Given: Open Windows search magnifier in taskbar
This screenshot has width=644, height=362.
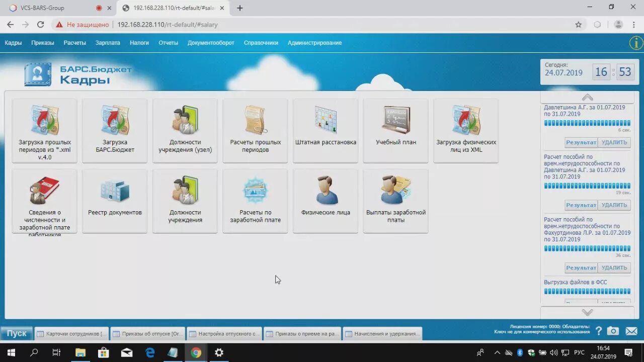Looking at the screenshot, I should click(34, 352).
